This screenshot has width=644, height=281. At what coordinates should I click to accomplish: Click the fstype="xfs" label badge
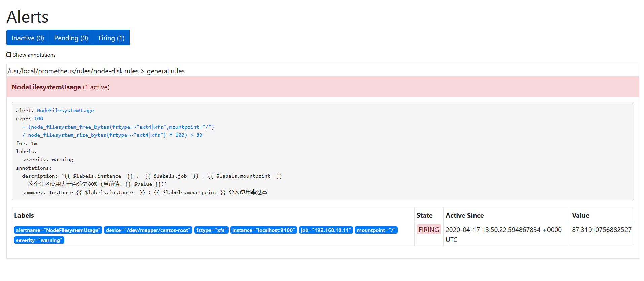211,230
